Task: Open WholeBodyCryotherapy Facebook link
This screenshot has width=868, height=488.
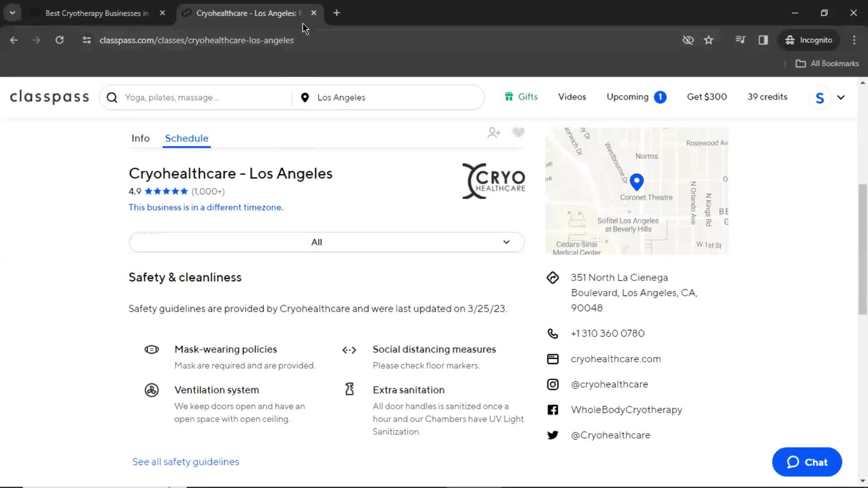Action: (x=626, y=410)
